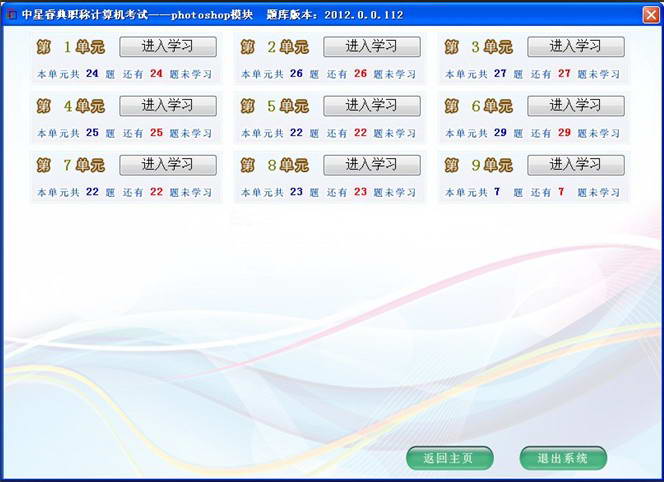664x482 pixels.
Task: Click 进入学习 next to 第6单元
Action: [x=575, y=106]
